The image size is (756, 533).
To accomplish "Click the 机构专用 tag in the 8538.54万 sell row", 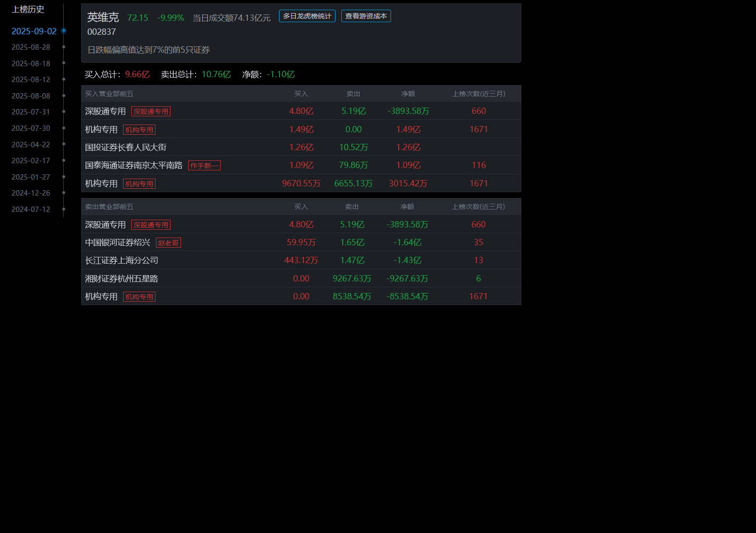I will tap(139, 297).
